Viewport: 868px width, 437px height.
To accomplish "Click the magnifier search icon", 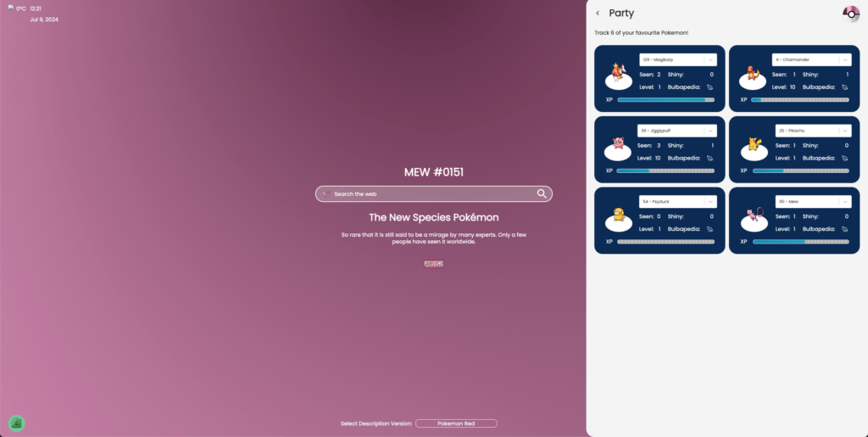I will tap(542, 193).
